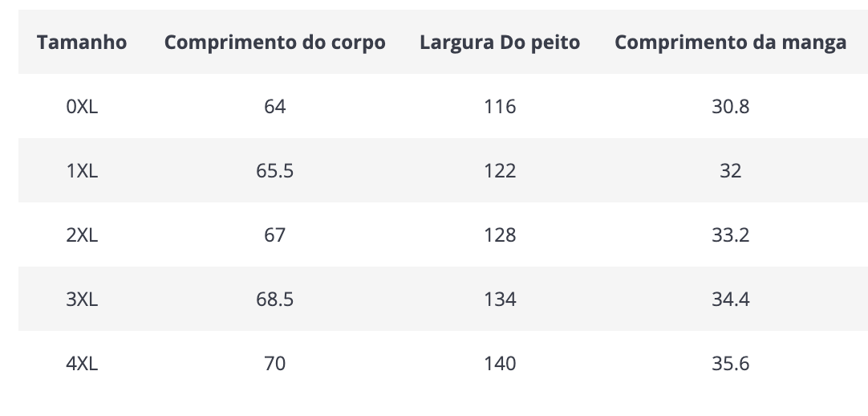Click chest width value 128
The image size is (868, 416).
point(500,235)
